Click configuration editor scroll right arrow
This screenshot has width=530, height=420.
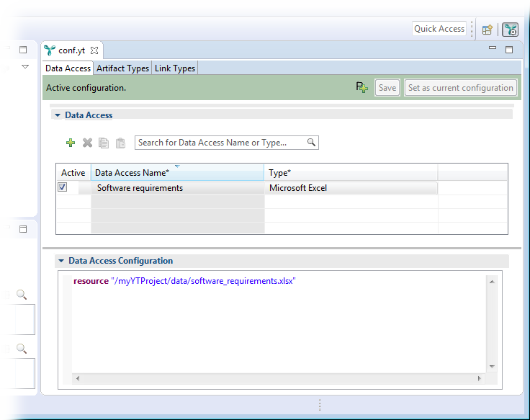[x=480, y=378]
